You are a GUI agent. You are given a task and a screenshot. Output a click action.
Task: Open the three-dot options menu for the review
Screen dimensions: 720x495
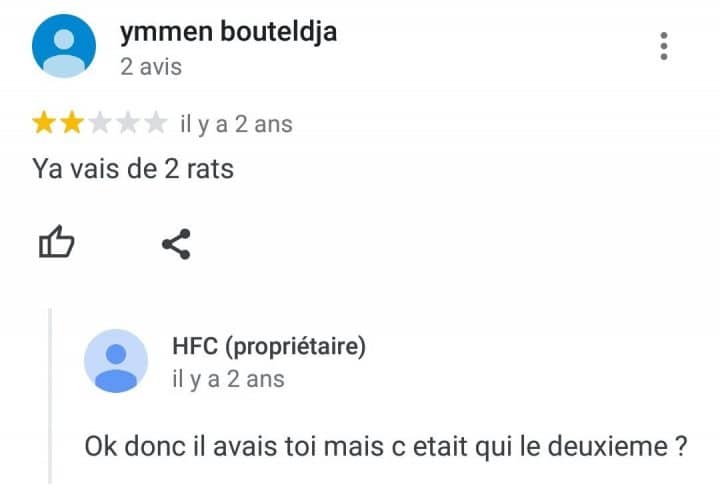664,46
